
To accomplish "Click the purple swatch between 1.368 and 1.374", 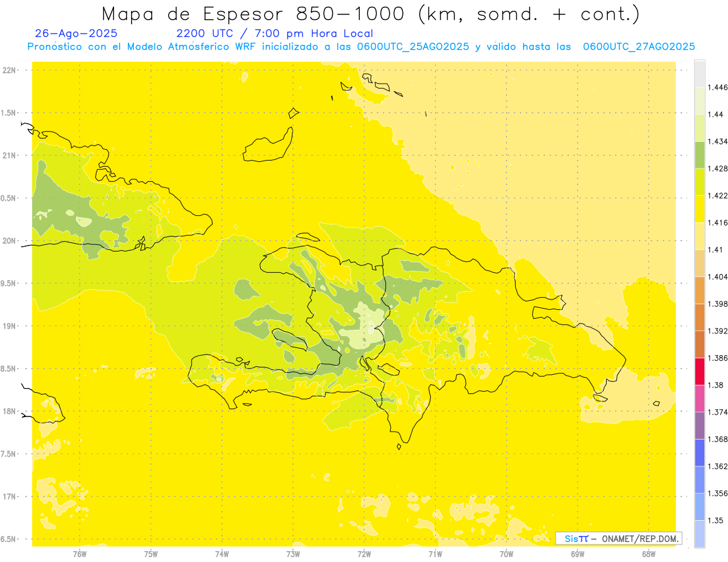I will [699, 425].
